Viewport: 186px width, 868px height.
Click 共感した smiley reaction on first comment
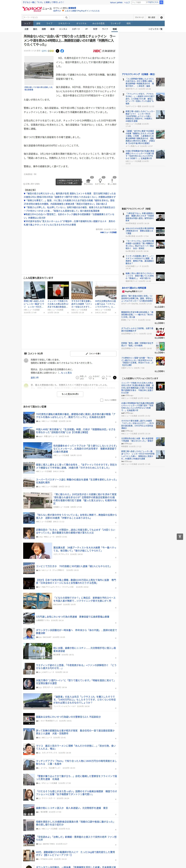[77, 377]
